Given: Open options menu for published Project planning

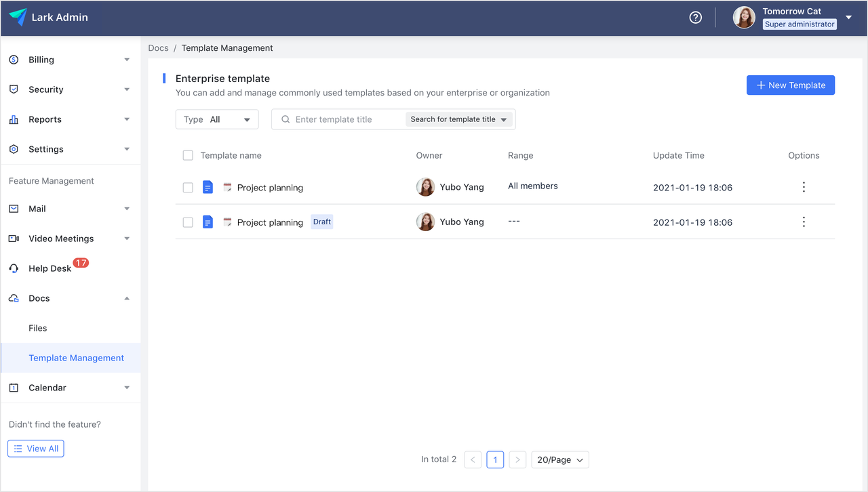Looking at the screenshot, I should (804, 187).
